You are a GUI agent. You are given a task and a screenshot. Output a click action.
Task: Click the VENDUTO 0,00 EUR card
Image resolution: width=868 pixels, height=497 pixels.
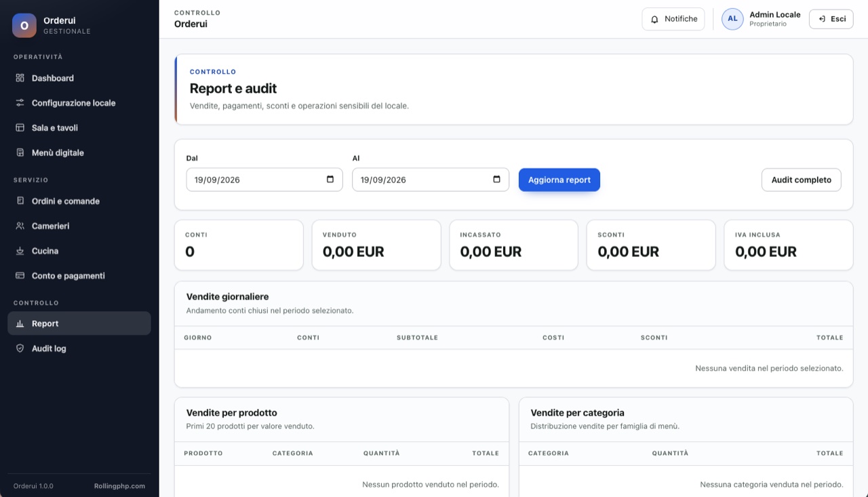tap(376, 245)
